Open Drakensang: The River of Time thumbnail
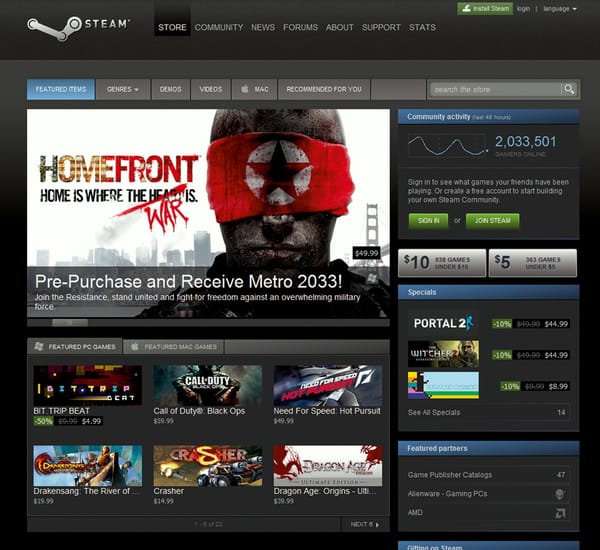Viewport: 600px width, 550px height. coord(88,465)
